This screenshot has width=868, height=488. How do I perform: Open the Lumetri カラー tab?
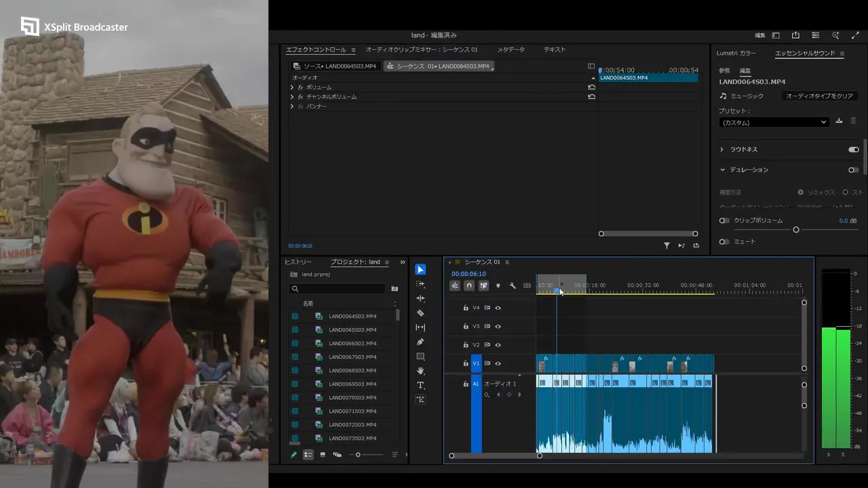pyautogui.click(x=736, y=54)
